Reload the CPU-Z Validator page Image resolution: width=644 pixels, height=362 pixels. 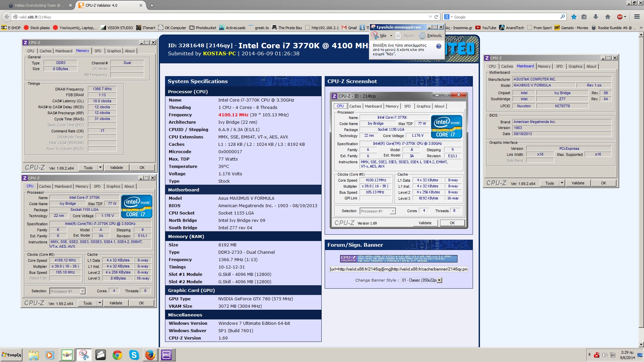pyautogui.click(x=436, y=17)
